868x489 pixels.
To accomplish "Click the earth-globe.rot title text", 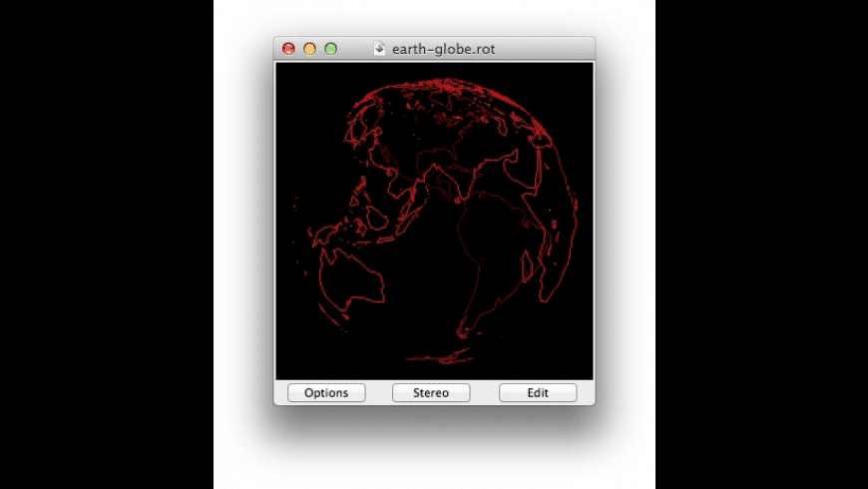I will [x=443, y=49].
